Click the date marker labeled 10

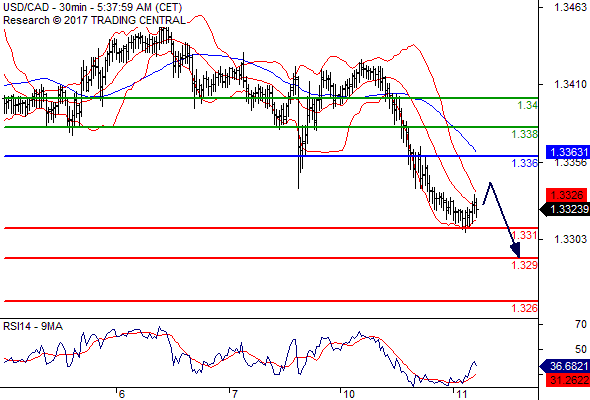pos(348,394)
